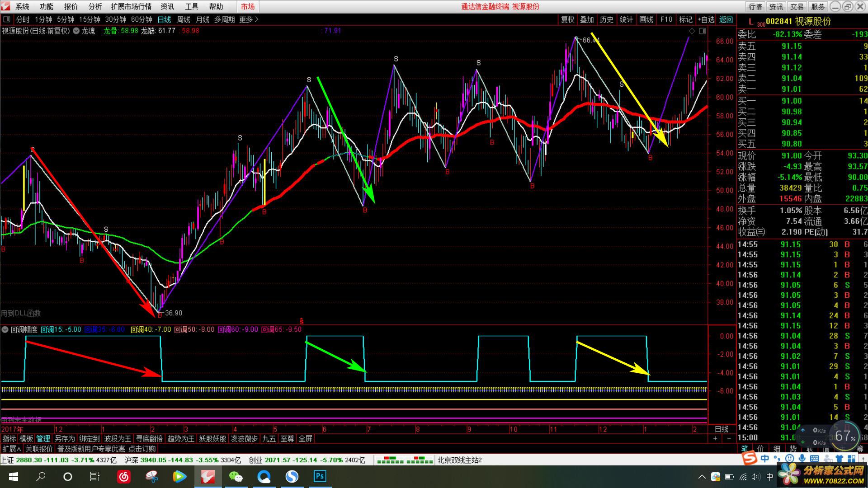
Task: Click the Sogou input method S logo
Action: [x=750, y=458]
